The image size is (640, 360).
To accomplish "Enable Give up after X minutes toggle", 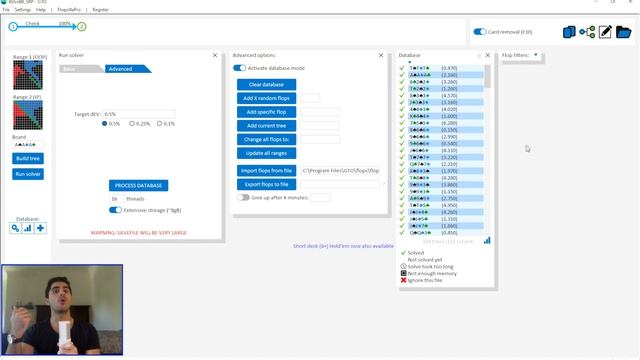I will pos(243,198).
